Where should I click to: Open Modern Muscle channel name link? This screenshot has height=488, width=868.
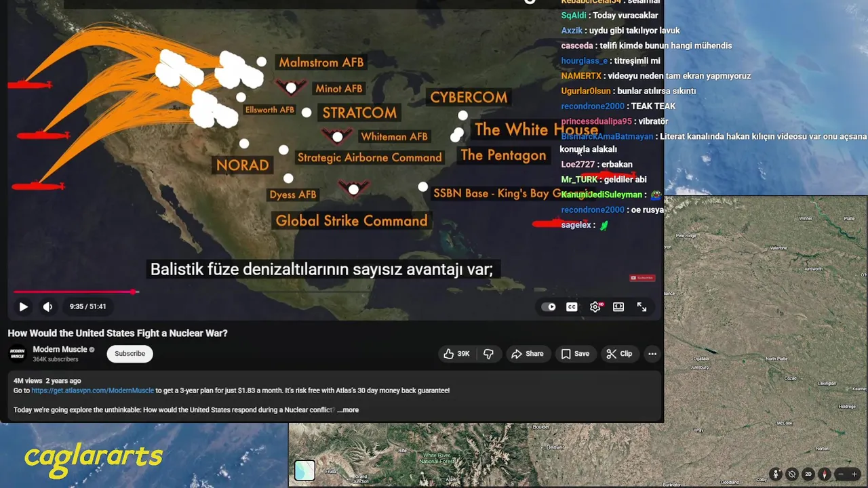pos(60,350)
